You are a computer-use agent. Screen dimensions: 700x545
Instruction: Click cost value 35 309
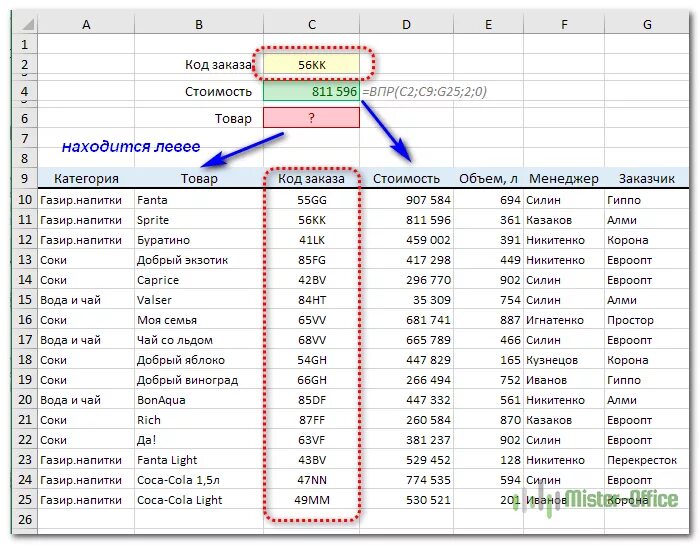pyautogui.click(x=406, y=300)
